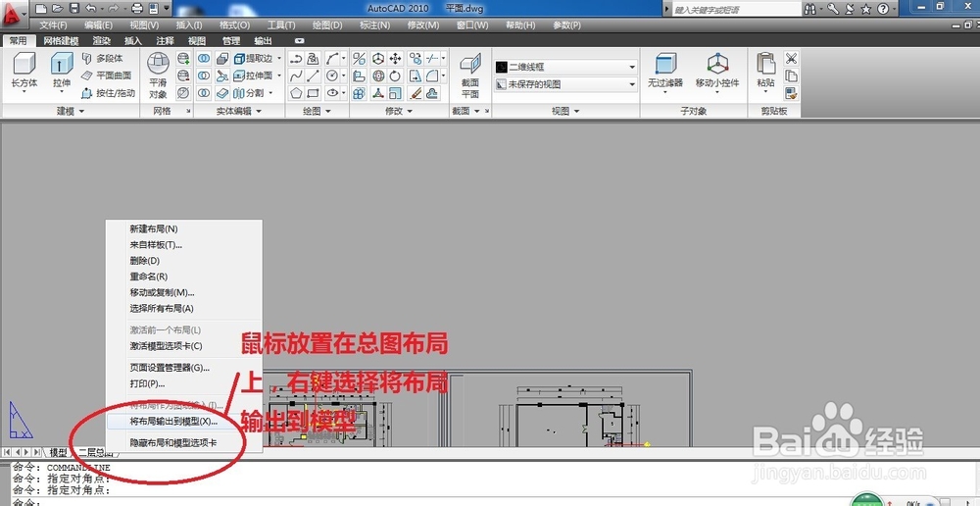This screenshot has width=980, height=506.
Task: Open the 格式(O) menu
Action: (234, 25)
